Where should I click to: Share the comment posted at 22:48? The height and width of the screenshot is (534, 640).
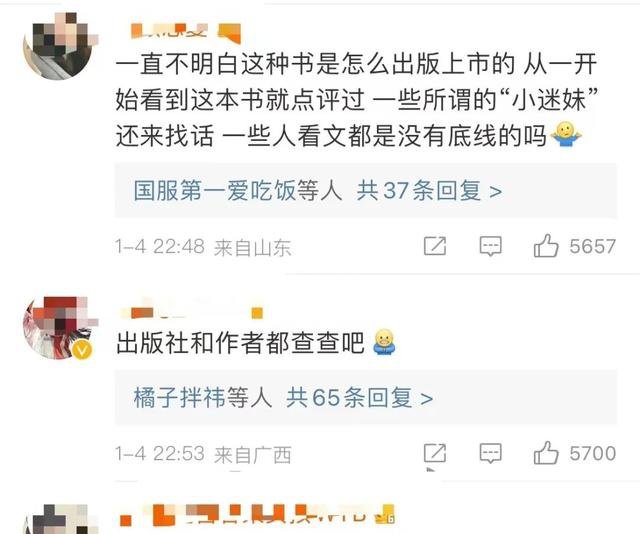435,246
